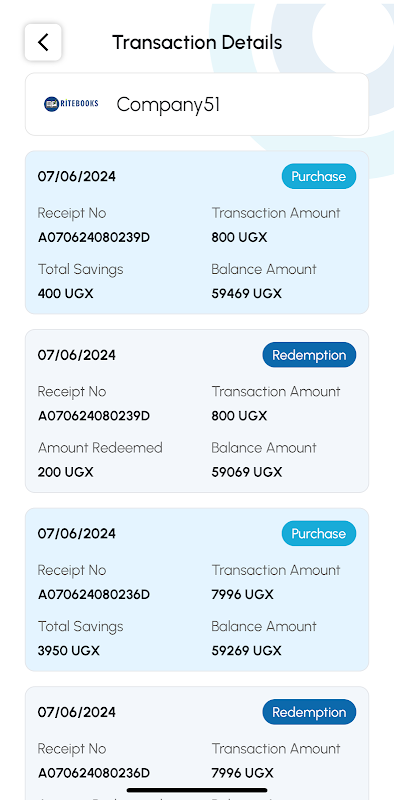Click the 800 UGX amount in first purchase card

[239, 238]
